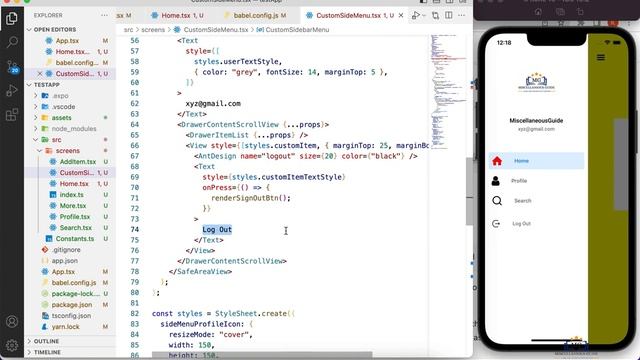The height and width of the screenshot is (360, 640).
Task: Open More.tsx file
Action: [x=73, y=206]
